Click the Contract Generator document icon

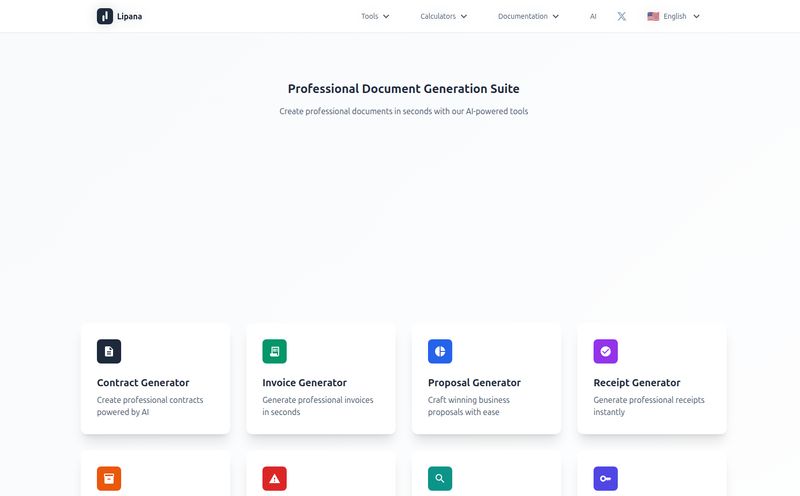[109, 351]
